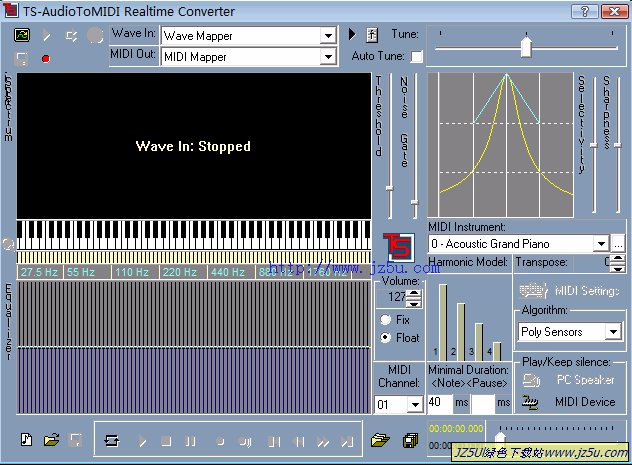The width and height of the screenshot is (632, 465).
Task: Click the 00:00:00.000 time display
Action: [456, 429]
